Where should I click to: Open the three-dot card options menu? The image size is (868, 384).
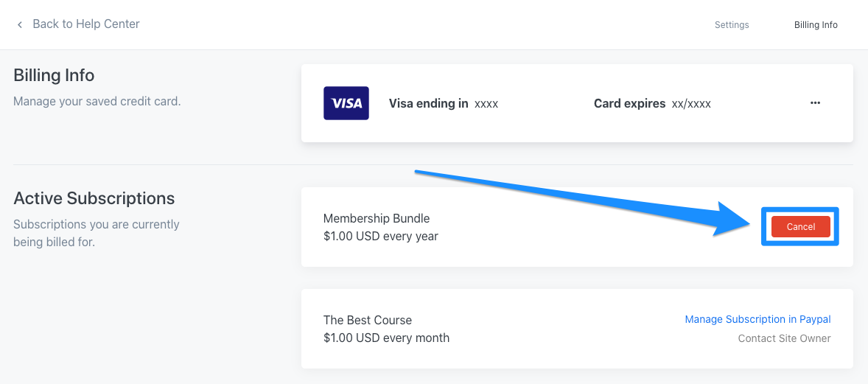815,103
